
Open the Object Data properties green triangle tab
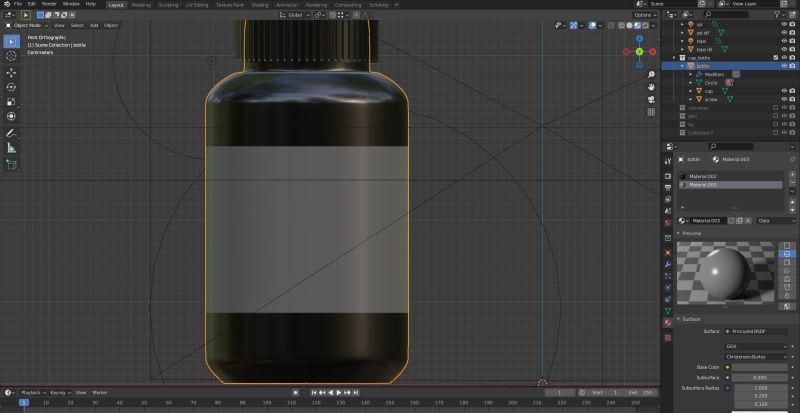click(668, 310)
